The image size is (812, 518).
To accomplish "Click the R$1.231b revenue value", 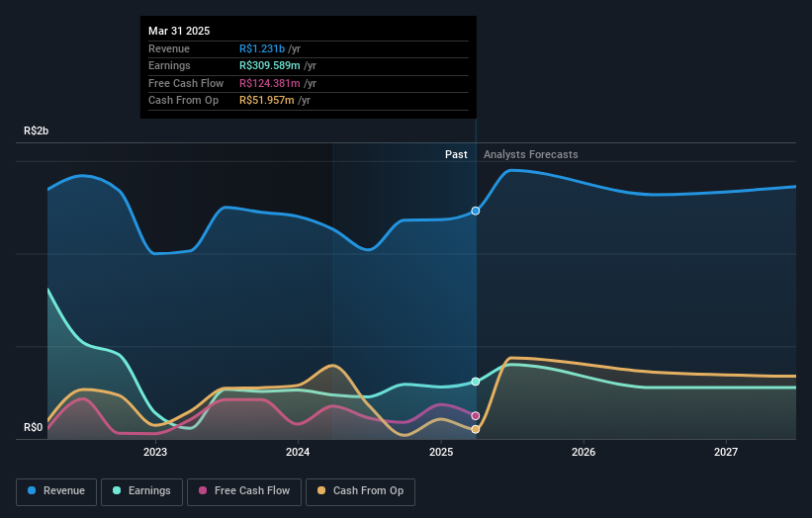I will 262,48.
